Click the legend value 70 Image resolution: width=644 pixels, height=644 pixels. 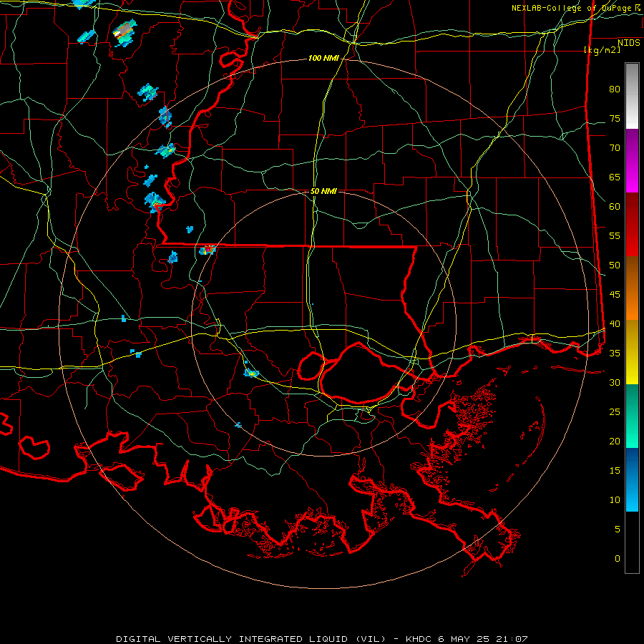point(615,148)
